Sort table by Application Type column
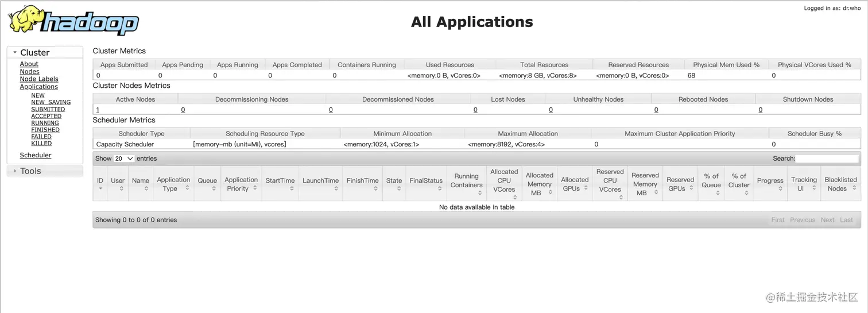Screen dimensions: 868x313 pos(173,184)
